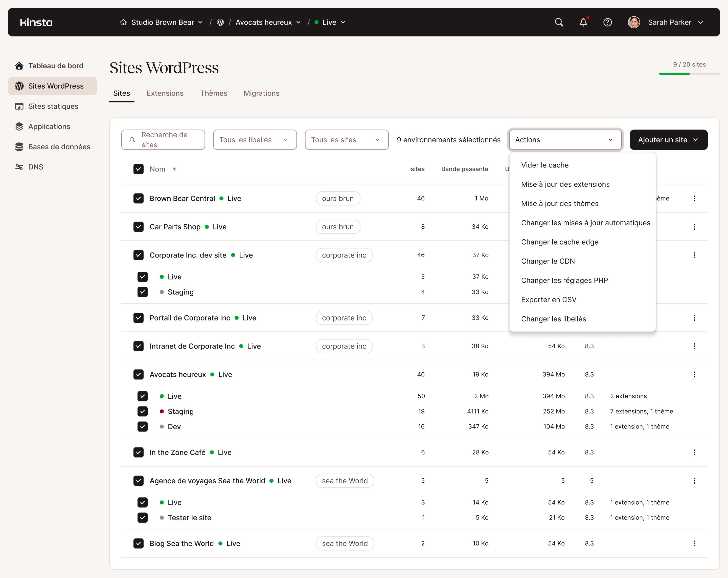
Task: Uncheck the Car Parts Shop checkbox
Action: click(139, 227)
